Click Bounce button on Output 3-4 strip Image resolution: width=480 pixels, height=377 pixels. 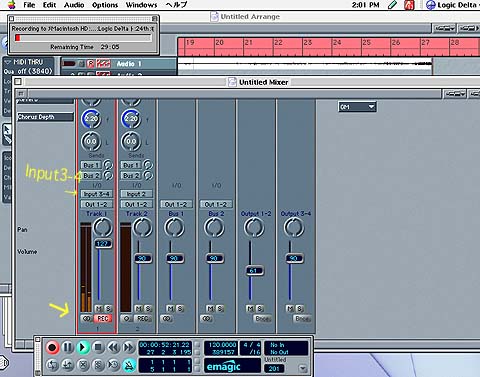tap(302, 319)
